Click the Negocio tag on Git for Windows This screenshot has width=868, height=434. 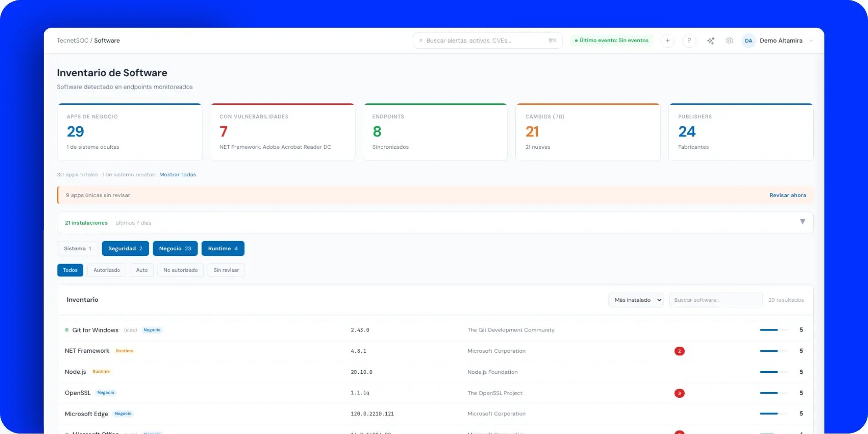point(152,330)
